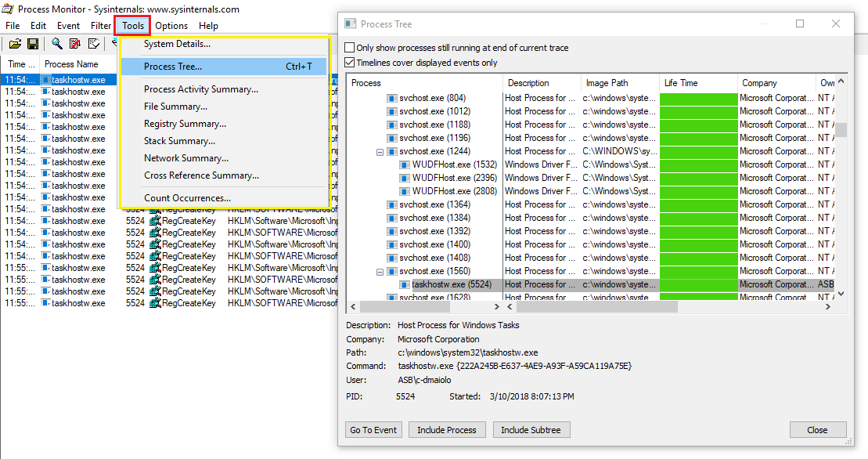Image resolution: width=868 pixels, height=459 pixels.
Task: Click the Include Process button
Action: (x=447, y=430)
